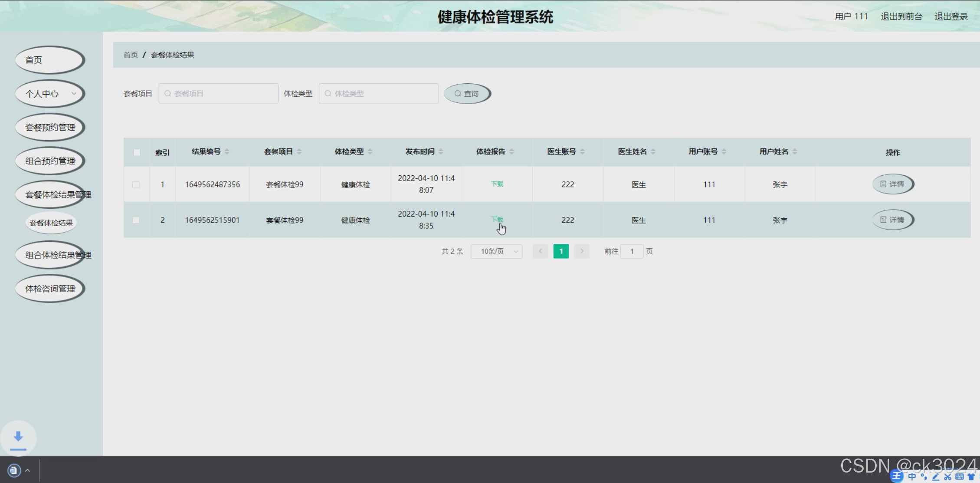980x483 pixels.
Task: Check the checkbox for row 2
Action: pos(136,220)
